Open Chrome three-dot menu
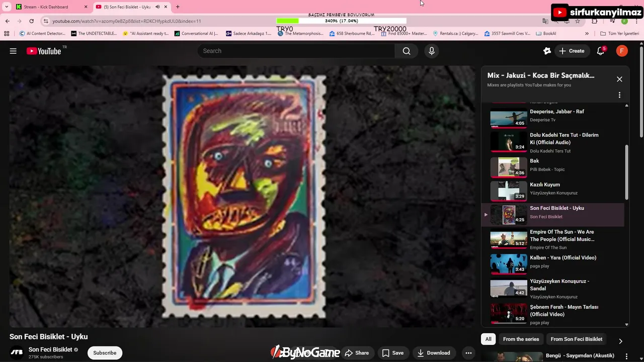The width and height of the screenshot is (644, 362). 636,21
